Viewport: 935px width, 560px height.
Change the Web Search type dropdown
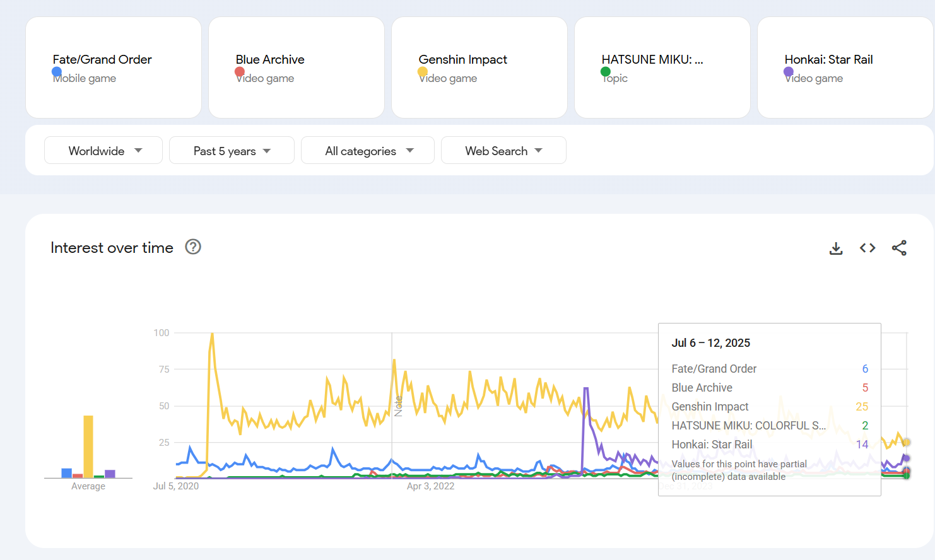(x=503, y=150)
